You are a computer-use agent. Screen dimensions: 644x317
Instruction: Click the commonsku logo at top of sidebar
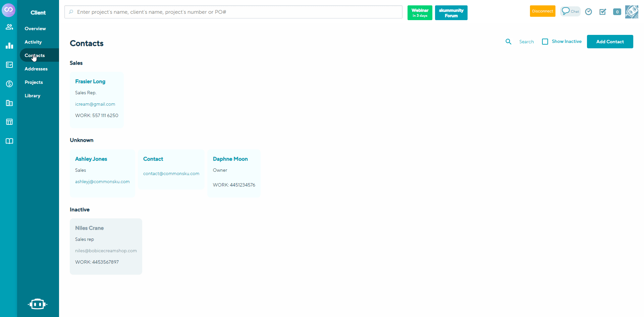(8, 10)
